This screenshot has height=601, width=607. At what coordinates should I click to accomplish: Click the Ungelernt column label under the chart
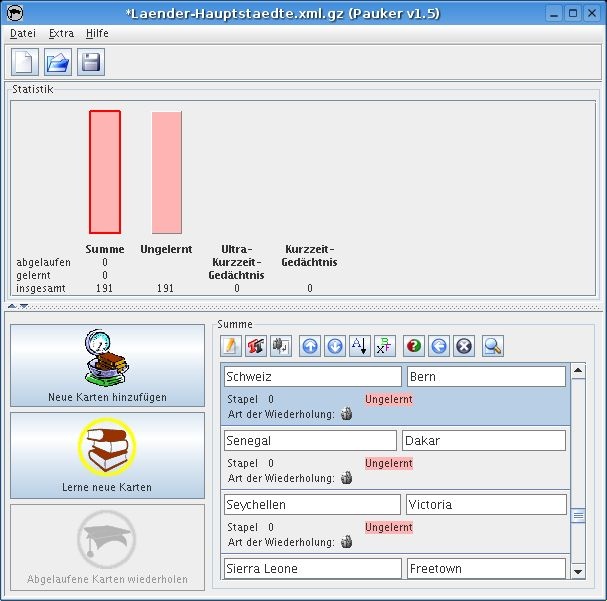pos(166,249)
